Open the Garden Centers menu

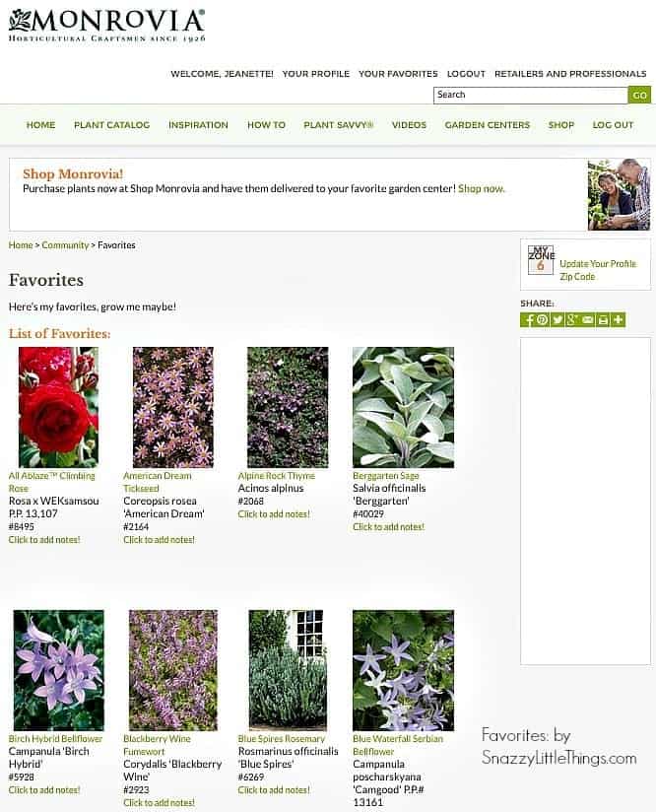[x=488, y=125]
